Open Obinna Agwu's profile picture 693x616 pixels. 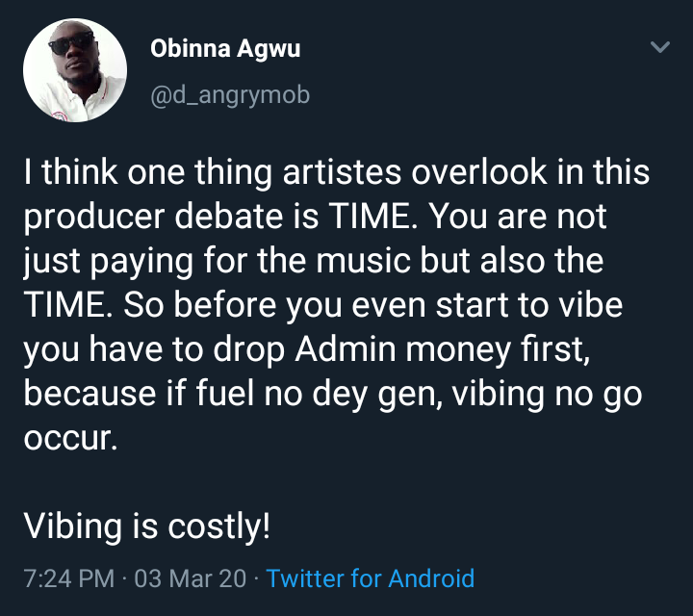click(75, 70)
